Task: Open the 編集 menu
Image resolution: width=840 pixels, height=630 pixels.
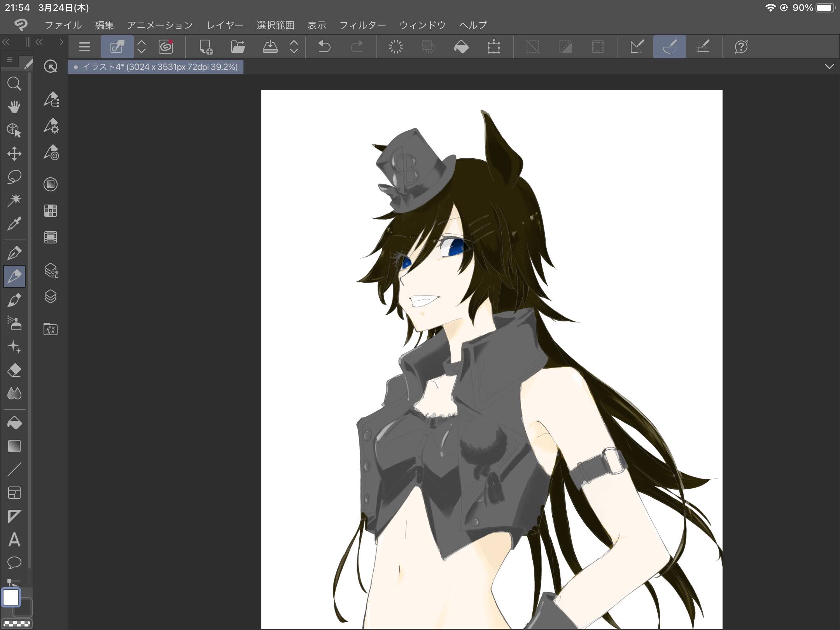Action: [x=105, y=25]
